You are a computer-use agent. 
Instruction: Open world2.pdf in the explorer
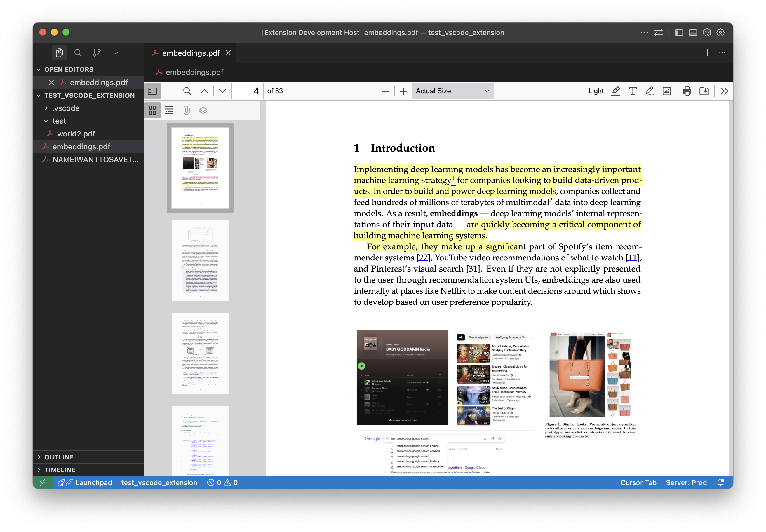tap(76, 134)
